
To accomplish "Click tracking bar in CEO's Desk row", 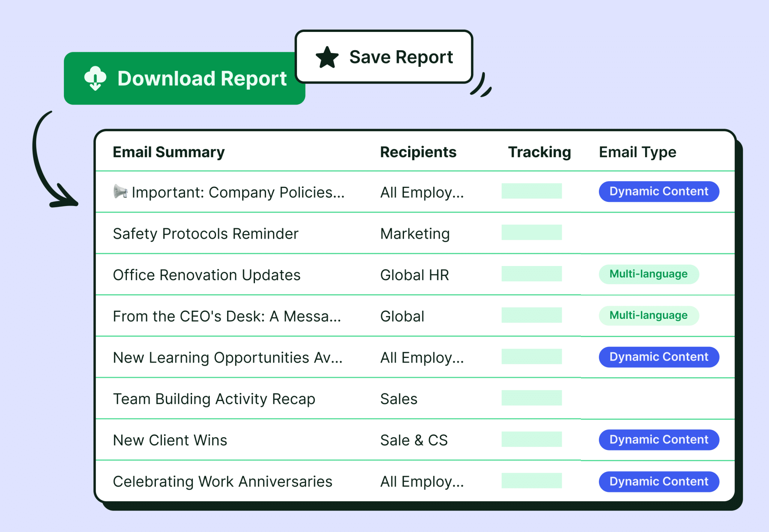I will pyautogui.click(x=532, y=315).
